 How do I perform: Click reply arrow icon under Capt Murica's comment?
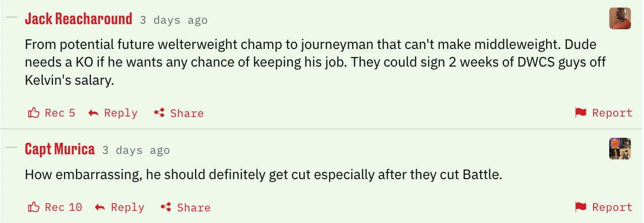click(100, 207)
